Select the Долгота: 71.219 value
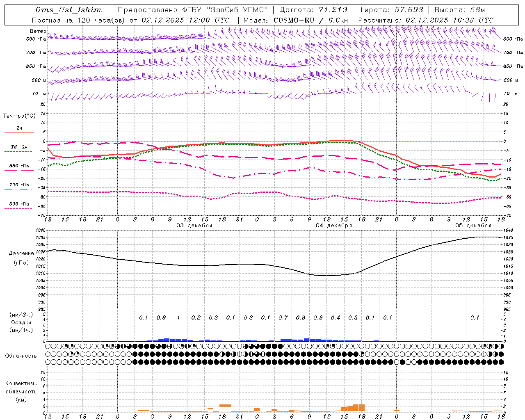The width and height of the screenshot is (525, 420). pyautogui.click(x=313, y=10)
